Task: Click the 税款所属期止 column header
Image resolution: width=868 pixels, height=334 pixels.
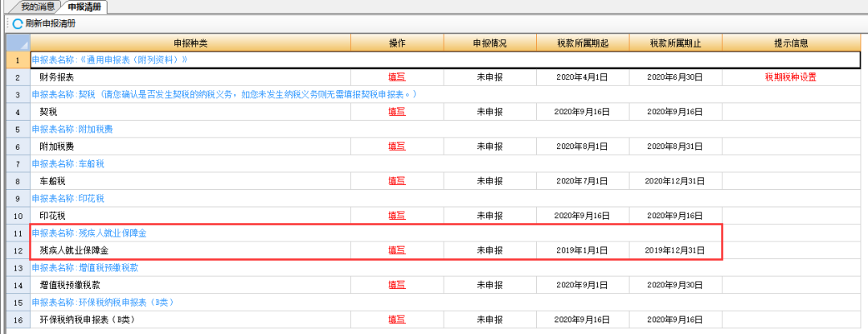Action: click(675, 43)
